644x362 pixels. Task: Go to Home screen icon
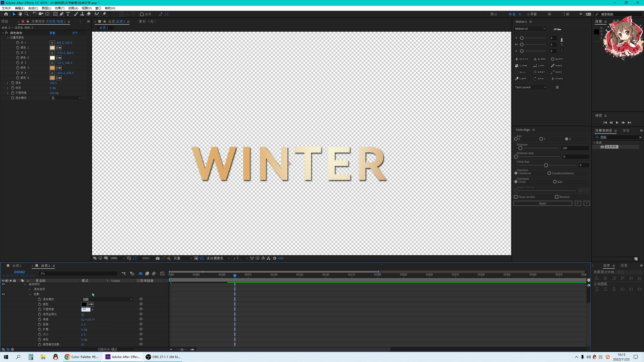[x=6, y=14]
